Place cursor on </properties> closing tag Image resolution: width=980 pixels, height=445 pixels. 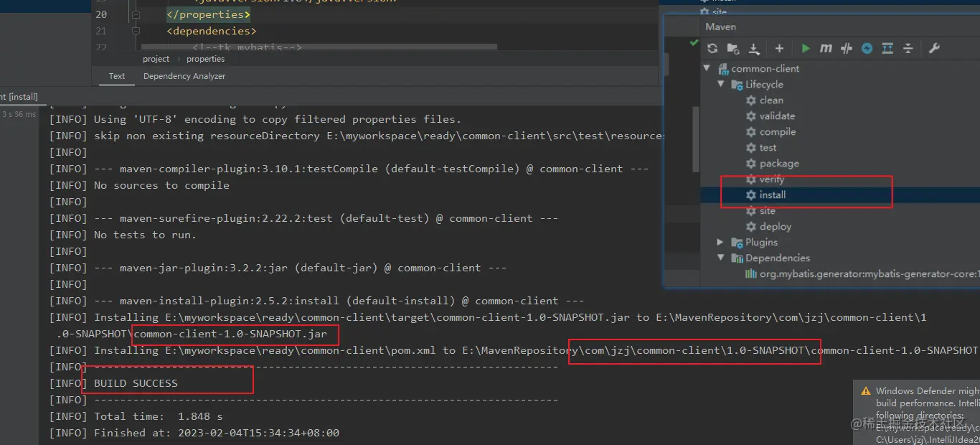[x=209, y=14]
